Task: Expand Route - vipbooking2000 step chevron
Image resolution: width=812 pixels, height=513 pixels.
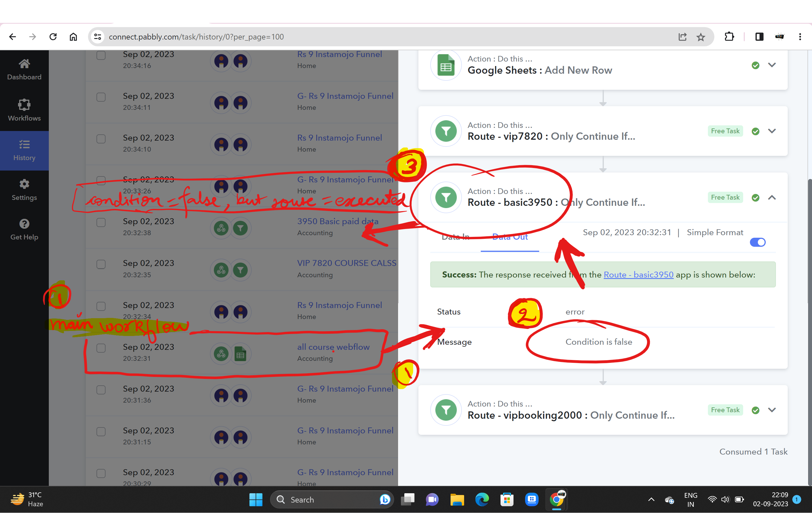Action: 772,410
